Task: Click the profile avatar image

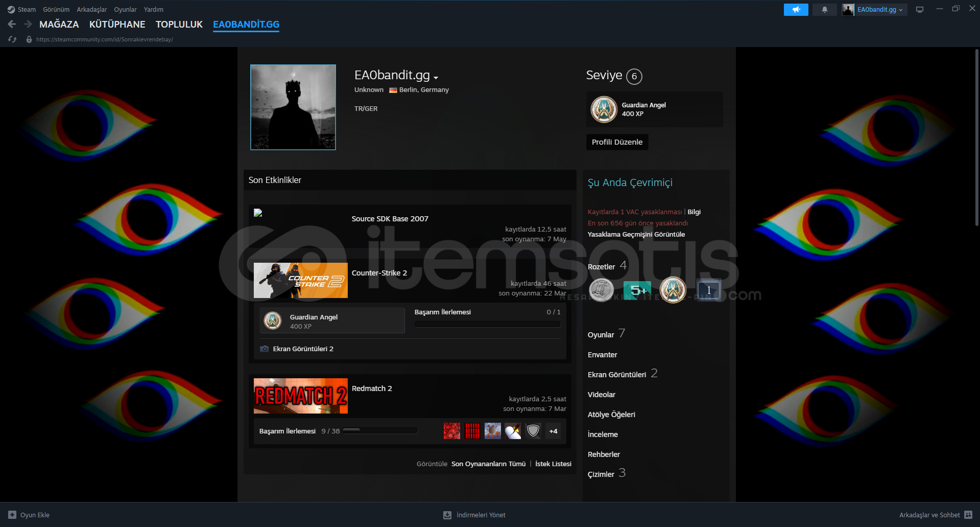Action: [293, 107]
